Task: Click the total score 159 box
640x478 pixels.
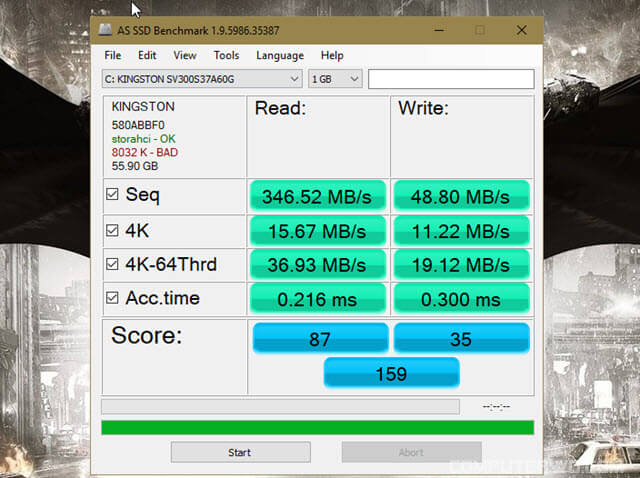Action: pos(391,373)
